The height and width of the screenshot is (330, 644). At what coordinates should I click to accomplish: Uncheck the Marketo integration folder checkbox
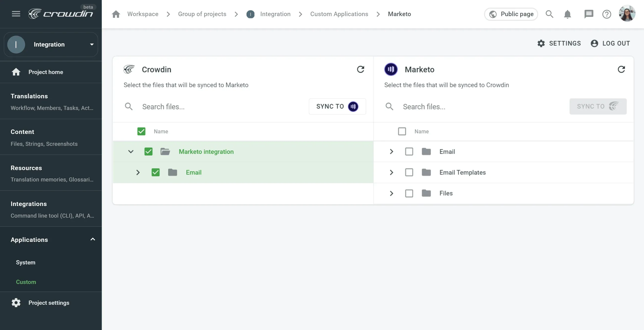pyautogui.click(x=148, y=152)
